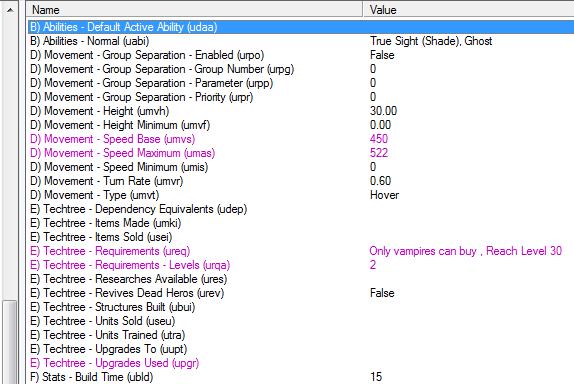Select Techtree - Requirements - Levels (urqa) row
This screenshot has width=574, height=384.
click(301, 265)
